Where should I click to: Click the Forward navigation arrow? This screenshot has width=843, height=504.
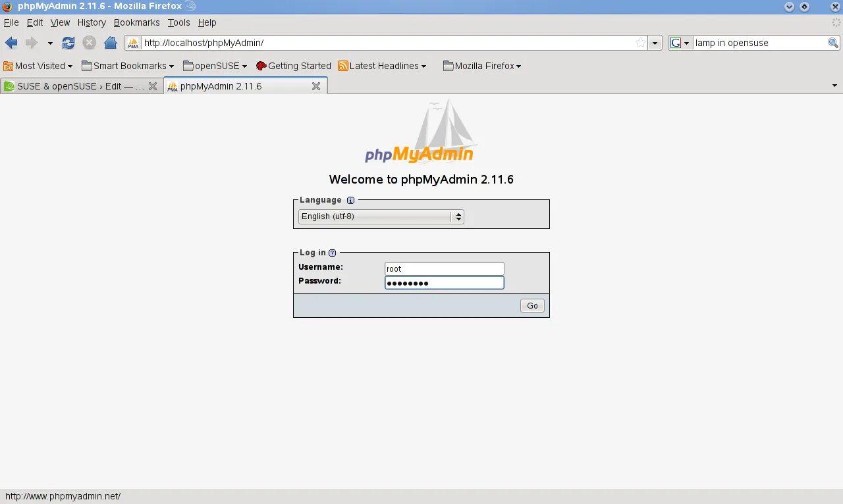(31, 43)
